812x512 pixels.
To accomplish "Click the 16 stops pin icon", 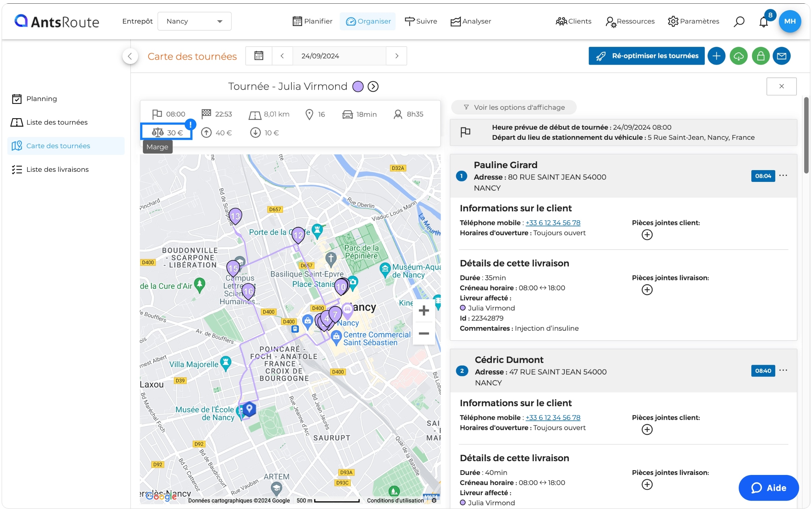I will [309, 115].
